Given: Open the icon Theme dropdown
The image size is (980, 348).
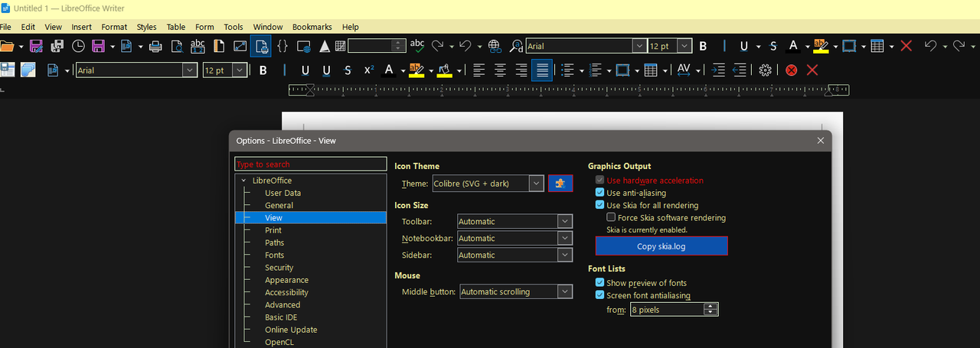Looking at the screenshot, I should pos(487,184).
